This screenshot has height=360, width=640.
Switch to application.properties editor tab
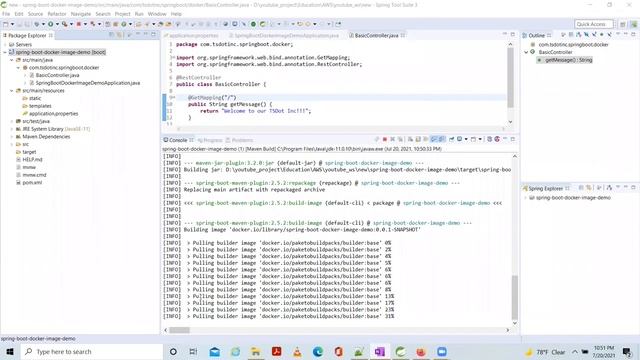193,36
